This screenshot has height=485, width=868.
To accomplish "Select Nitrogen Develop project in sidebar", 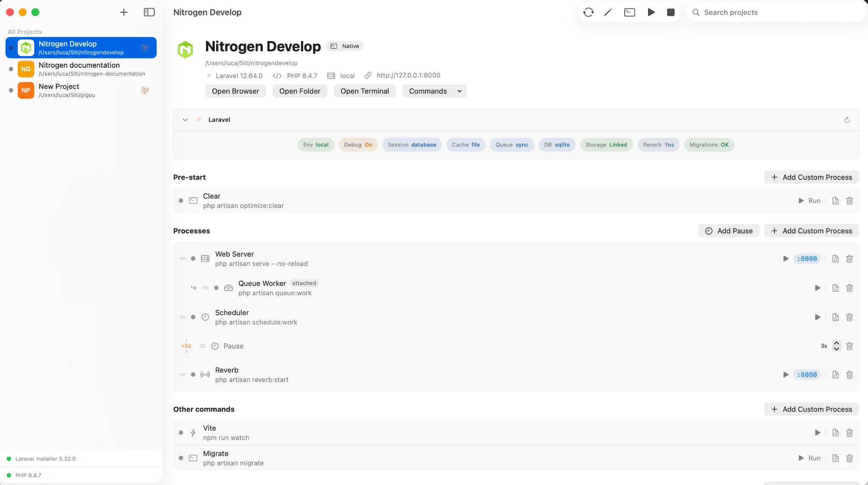I will pyautogui.click(x=81, y=48).
